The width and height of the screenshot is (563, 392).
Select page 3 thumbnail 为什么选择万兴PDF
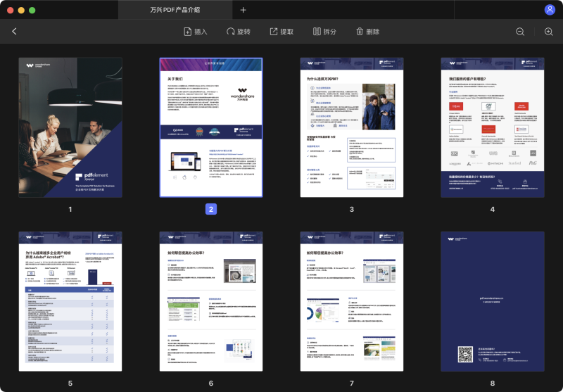tap(352, 127)
